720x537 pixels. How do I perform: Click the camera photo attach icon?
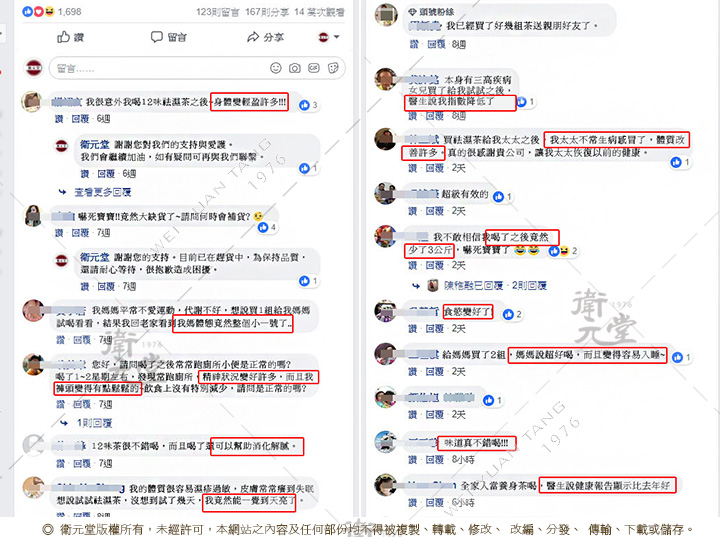click(295, 68)
